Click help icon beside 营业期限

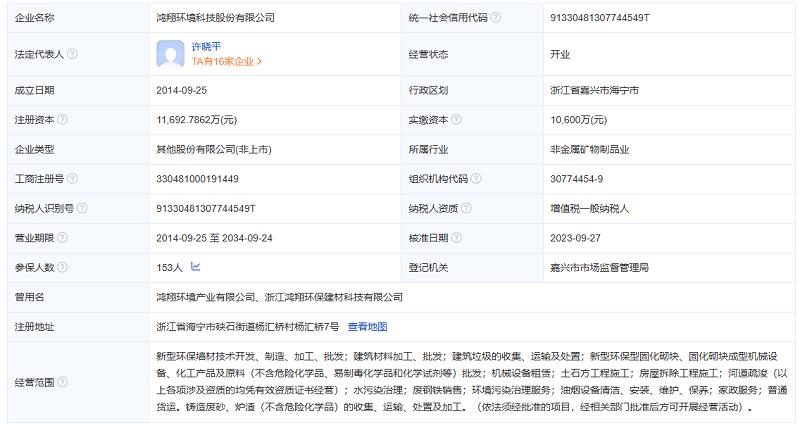coord(62,238)
